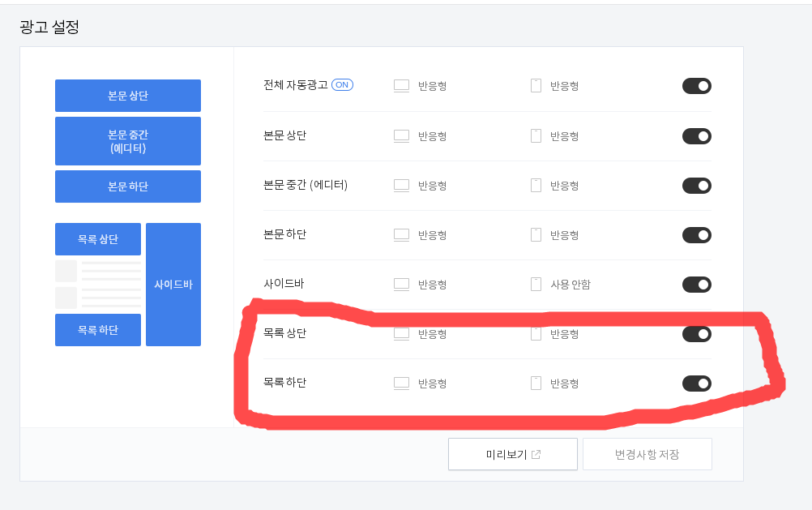Disable the 본문 하단 ad switch
This screenshot has height=510, width=812.
coord(696,235)
